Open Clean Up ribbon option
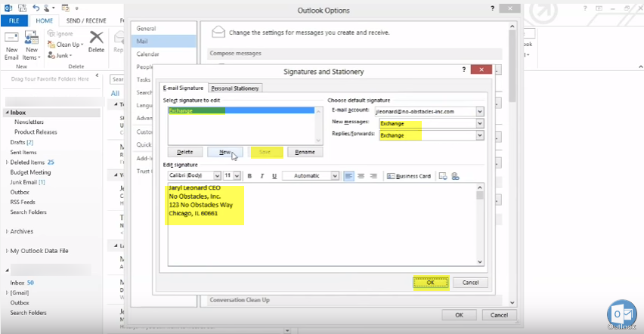The height and width of the screenshot is (334, 644). [x=65, y=45]
